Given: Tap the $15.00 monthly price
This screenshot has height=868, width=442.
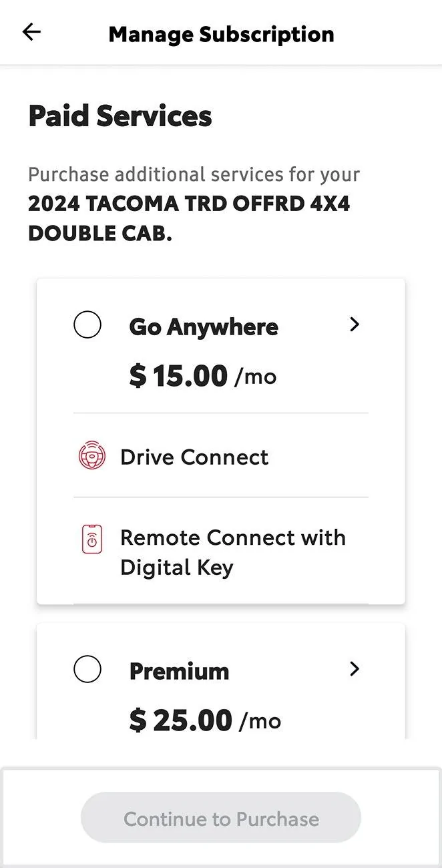Looking at the screenshot, I should (x=178, y=376).
